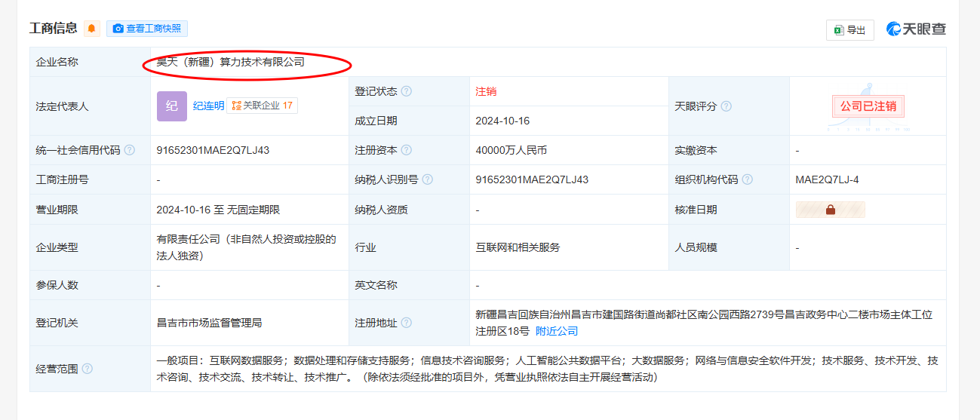Select business term 2024-10-16 至 无固定期限

[x=218, y=210]
